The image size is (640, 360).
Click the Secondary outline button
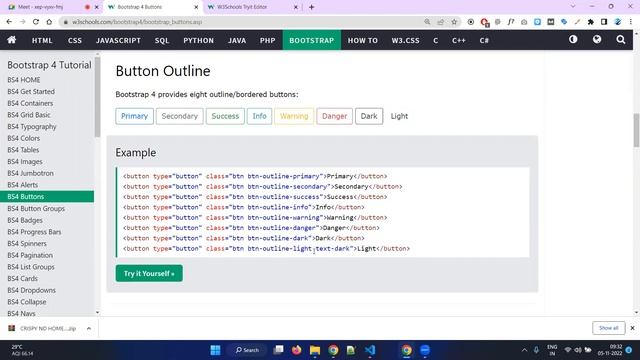point(180,116)
